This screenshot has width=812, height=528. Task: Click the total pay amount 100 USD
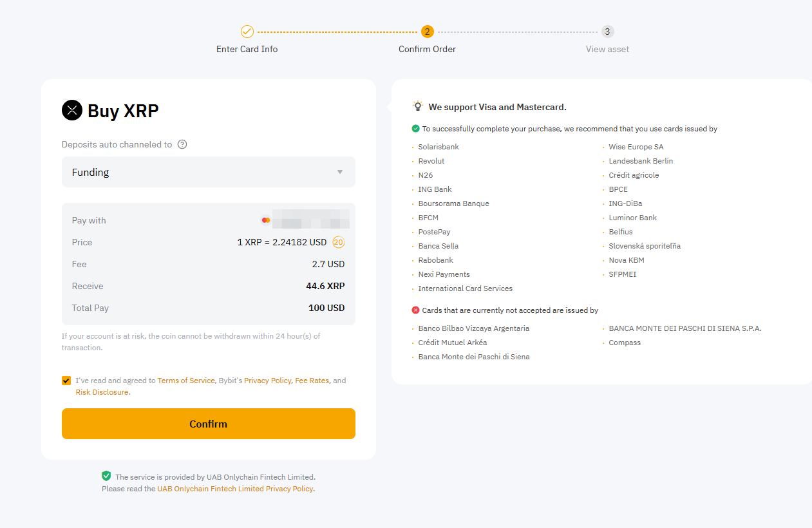326,308
